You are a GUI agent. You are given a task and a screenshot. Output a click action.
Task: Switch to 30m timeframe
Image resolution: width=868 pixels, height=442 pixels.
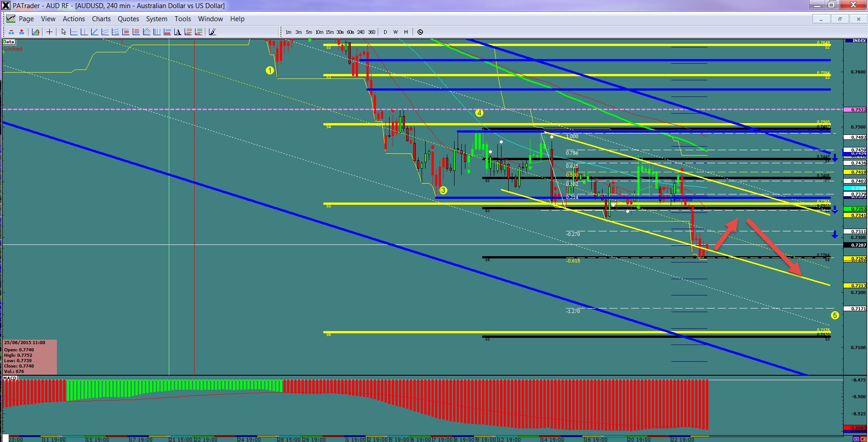[340, 32]
